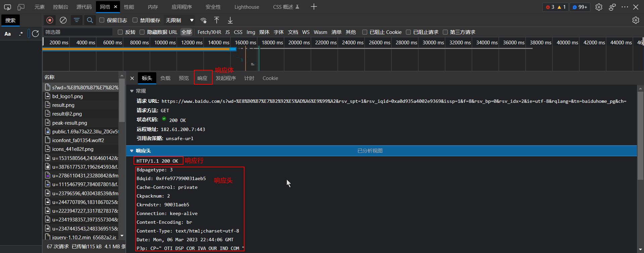
Task: Click the 筛选器 filter input field
Action: 78,32
